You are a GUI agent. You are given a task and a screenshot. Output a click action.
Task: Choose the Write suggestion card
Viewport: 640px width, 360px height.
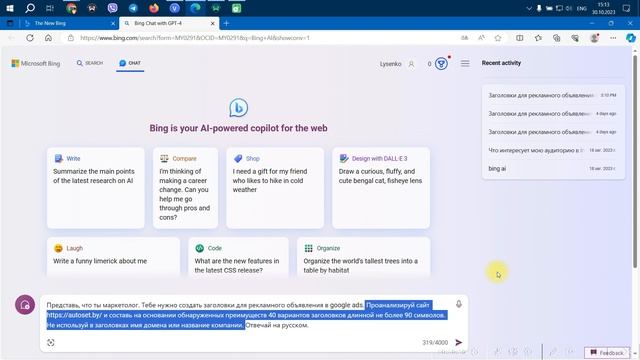tap(96, 188)
